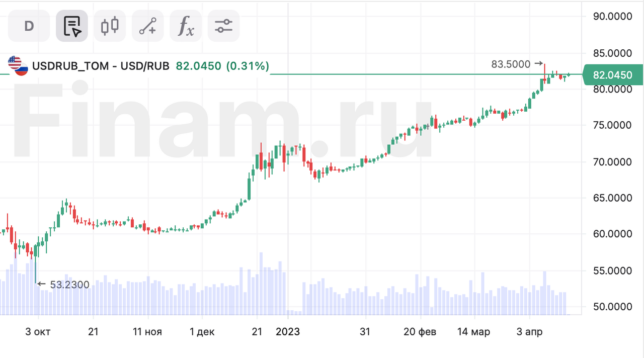Image resolution: width=644 pixels, height=358 pixels.
Task: Select the line drawing tool icon
Action: (148, 26)
